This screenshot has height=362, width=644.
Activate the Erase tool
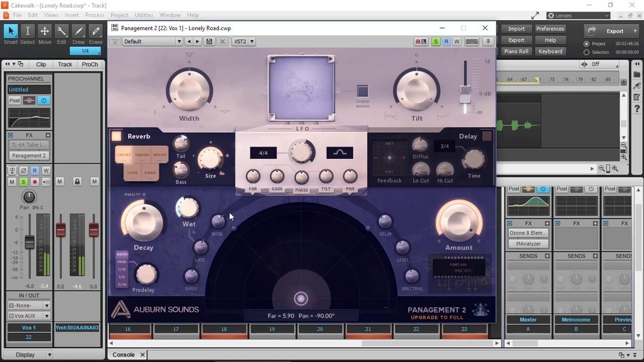coord(96,31)
